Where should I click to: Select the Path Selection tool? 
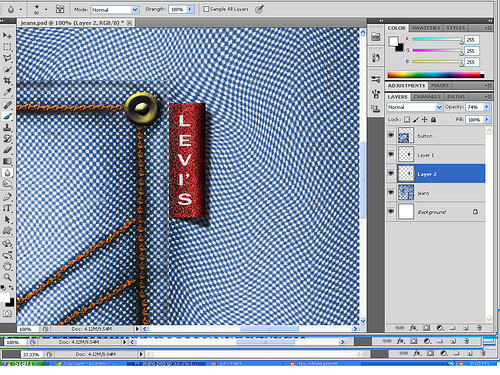click(x=7, y=219)
